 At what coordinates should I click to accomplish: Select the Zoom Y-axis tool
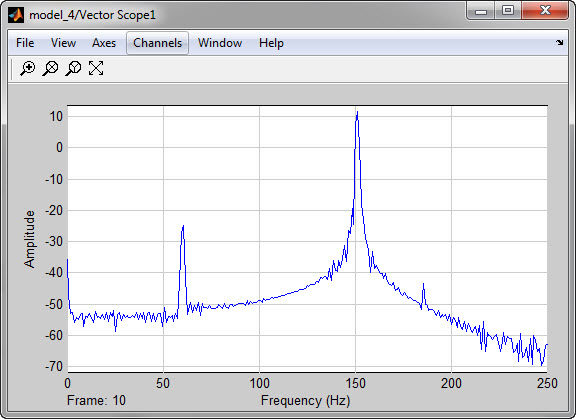click(73, 68)
